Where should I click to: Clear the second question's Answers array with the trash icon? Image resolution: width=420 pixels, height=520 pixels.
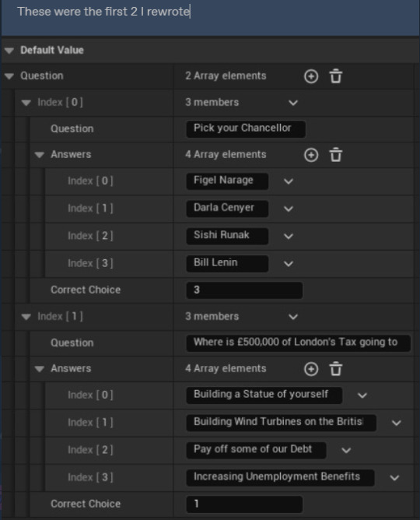pos(335,369)
